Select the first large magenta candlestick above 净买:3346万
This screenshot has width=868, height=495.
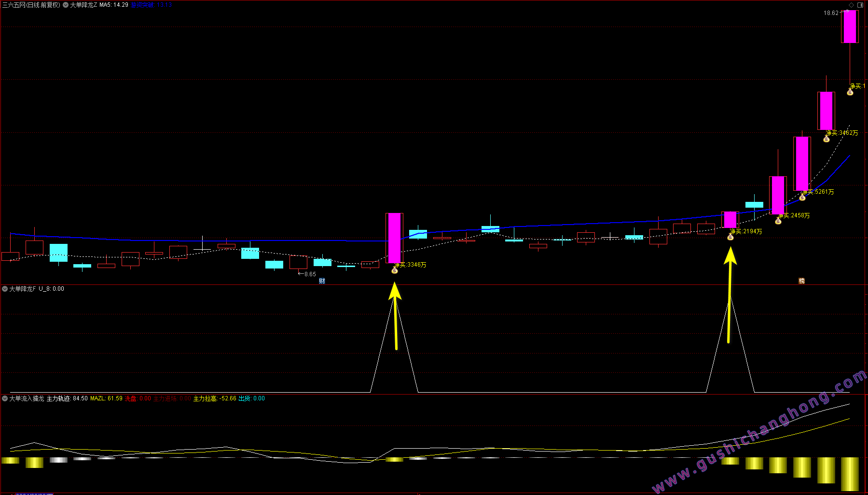coord(394,238)
